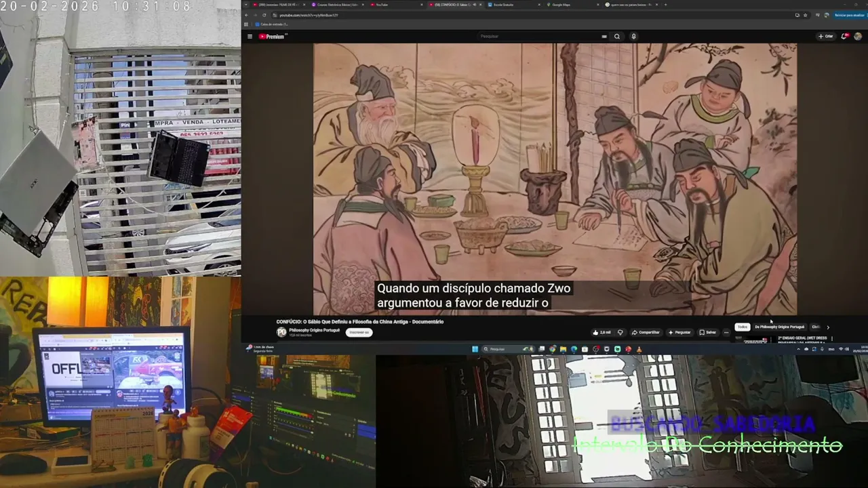This screenshot has width=868, height=488.
Task: Open YouTube notifications bell
Action: pos(845,37)
